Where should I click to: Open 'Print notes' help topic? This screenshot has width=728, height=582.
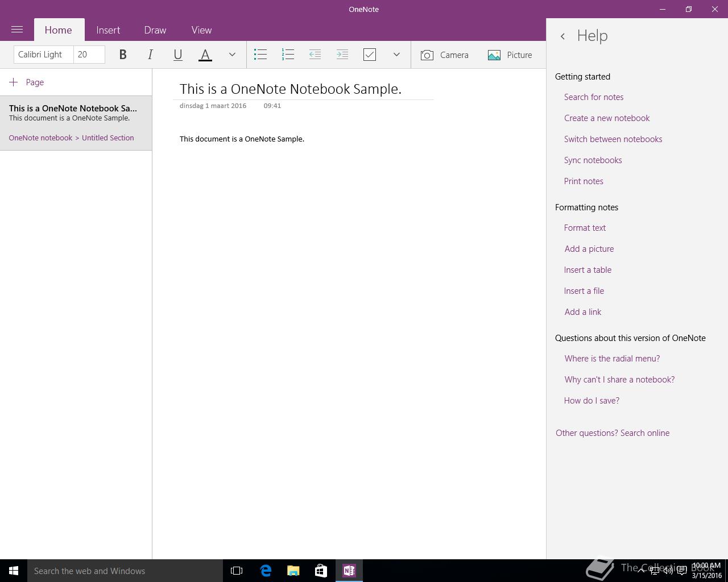tap(584, 181)
